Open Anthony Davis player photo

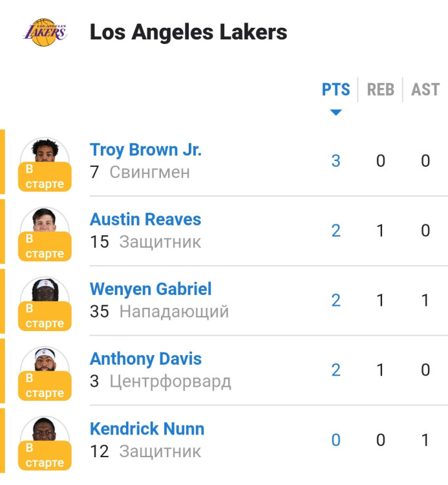[x=45, y=360]
